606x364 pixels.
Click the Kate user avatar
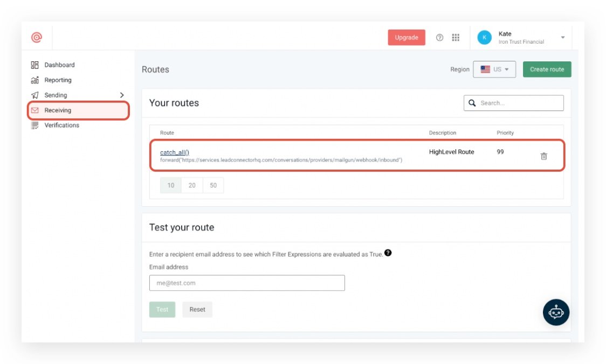[x=484, y=38]
